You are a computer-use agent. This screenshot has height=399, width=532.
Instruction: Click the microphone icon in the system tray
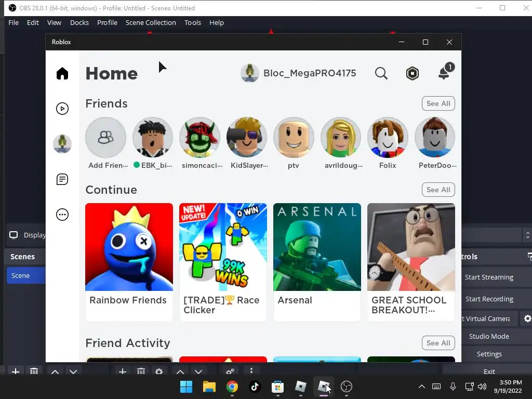click(453, 387)
